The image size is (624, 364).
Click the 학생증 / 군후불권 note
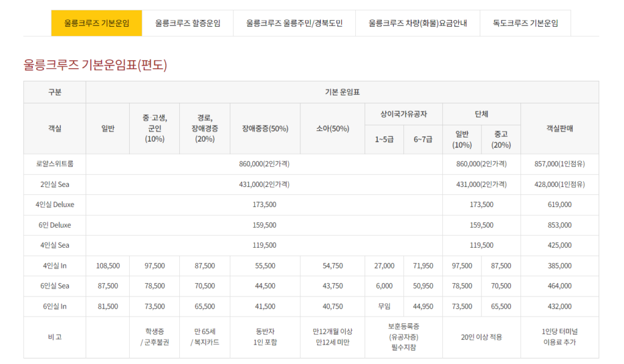[x=154, y=337]
